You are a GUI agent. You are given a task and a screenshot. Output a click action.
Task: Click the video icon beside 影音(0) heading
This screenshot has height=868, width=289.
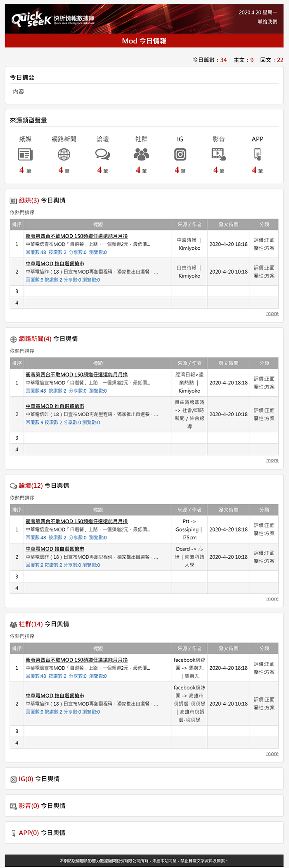tap(13, 806)
